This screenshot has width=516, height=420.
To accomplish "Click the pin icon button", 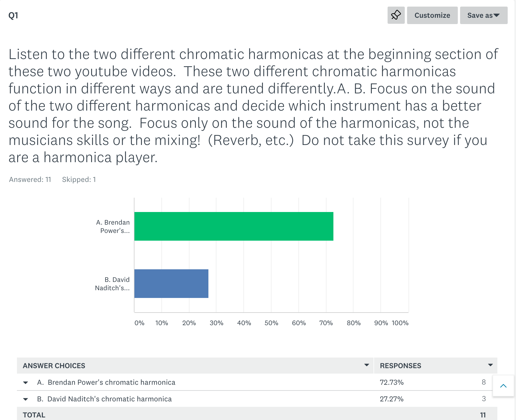I will pos(396,15).
